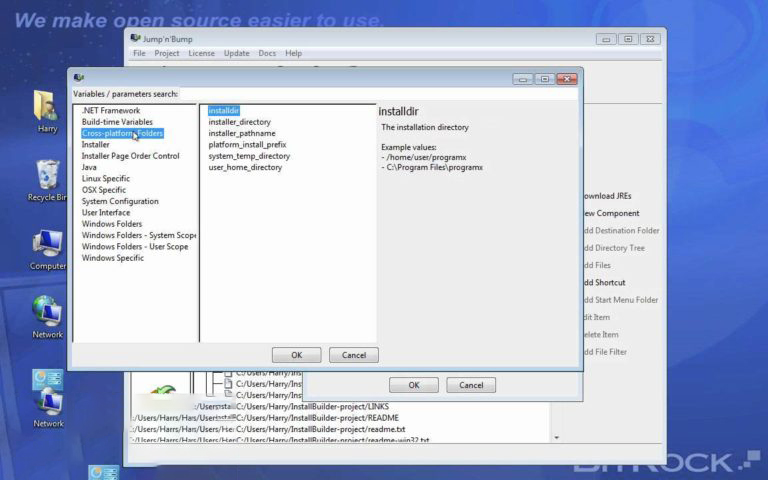This screenshot has height=480, width=768.
Task: Click Add Shortcut in the side panel
Action: [x=604, y=283]
